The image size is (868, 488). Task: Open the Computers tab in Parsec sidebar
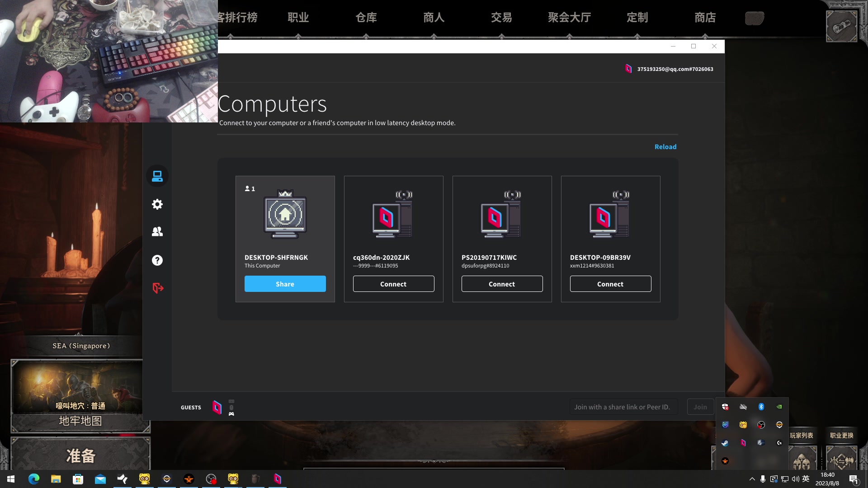click(x=157, y=176)
